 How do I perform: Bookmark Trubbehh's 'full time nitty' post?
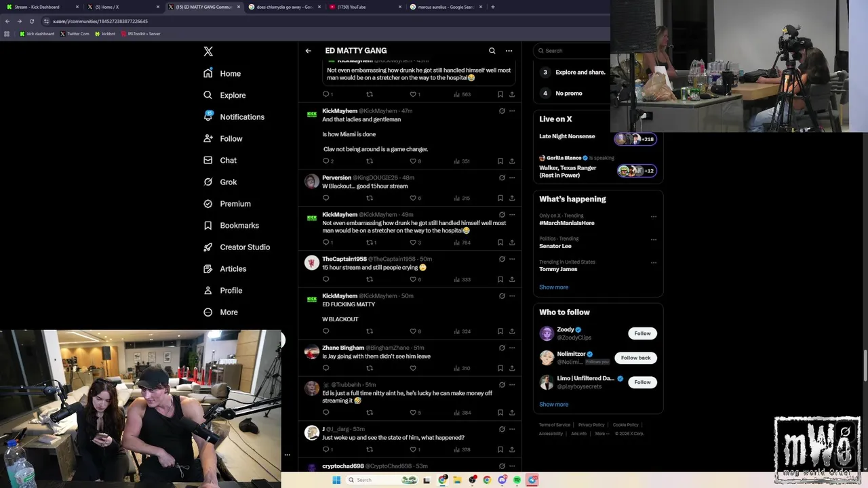tap(500, 413)
